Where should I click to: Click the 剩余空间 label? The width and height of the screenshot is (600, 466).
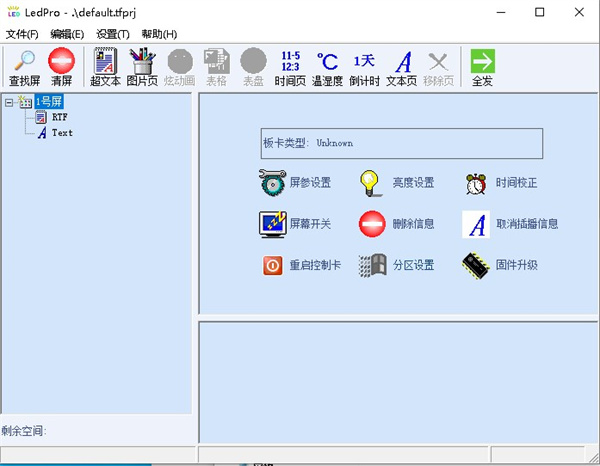click(24, 431)
